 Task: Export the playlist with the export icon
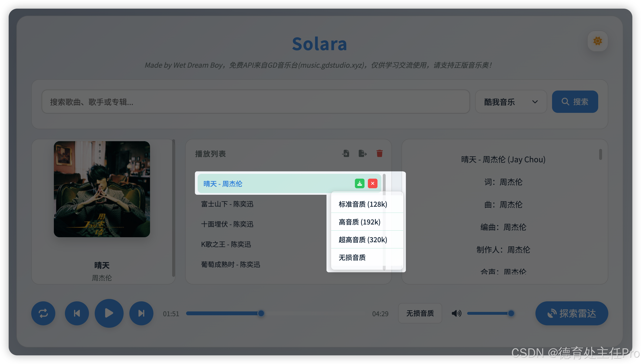(362, 153)
